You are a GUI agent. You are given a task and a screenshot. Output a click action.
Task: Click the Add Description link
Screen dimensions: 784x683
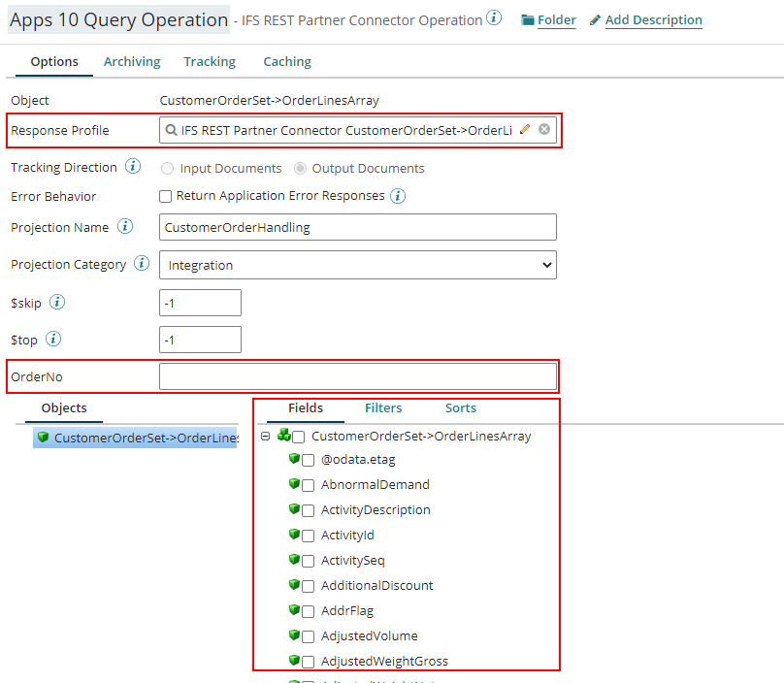tap(654, 19)
